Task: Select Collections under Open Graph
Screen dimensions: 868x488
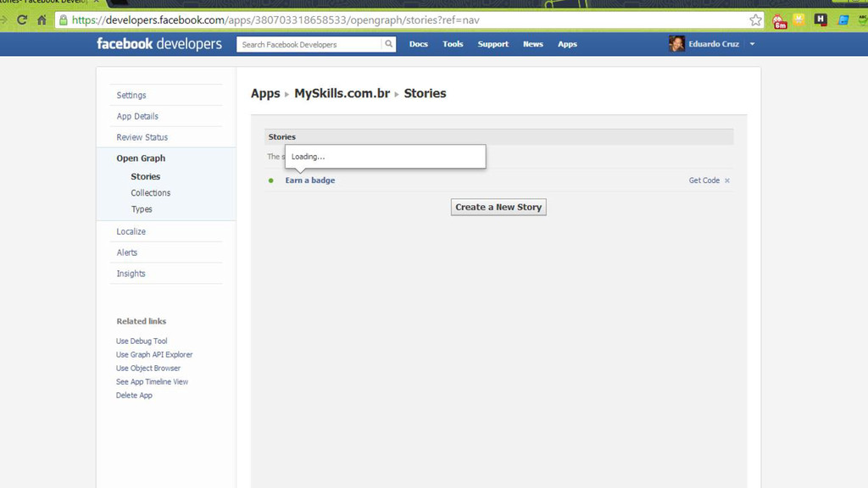Action: (151, 193)
